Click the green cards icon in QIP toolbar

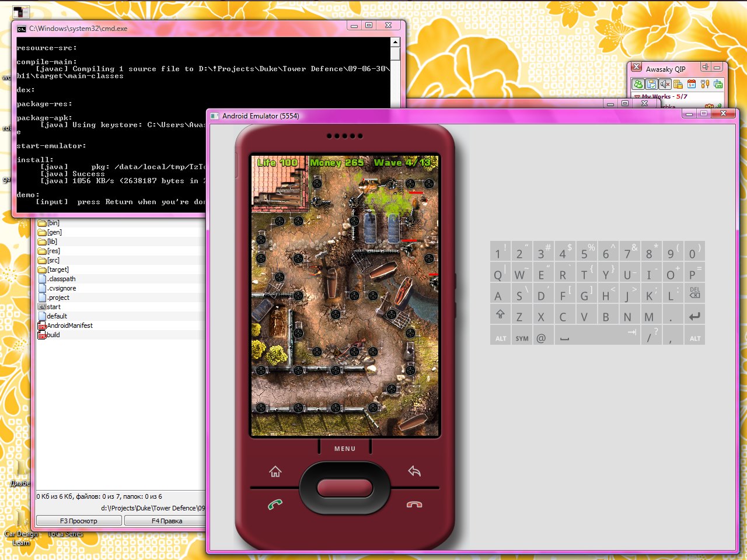718,84
